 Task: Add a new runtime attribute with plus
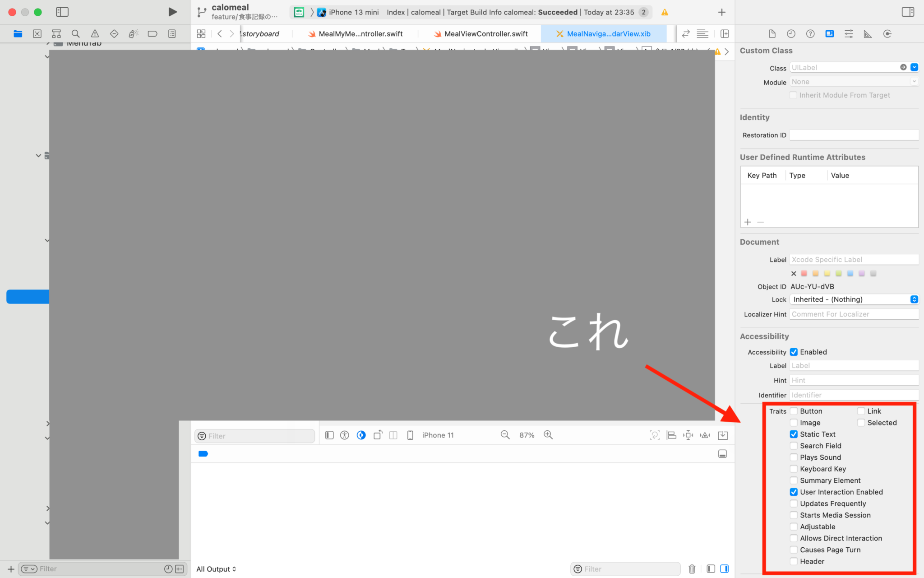pos(748,222)
